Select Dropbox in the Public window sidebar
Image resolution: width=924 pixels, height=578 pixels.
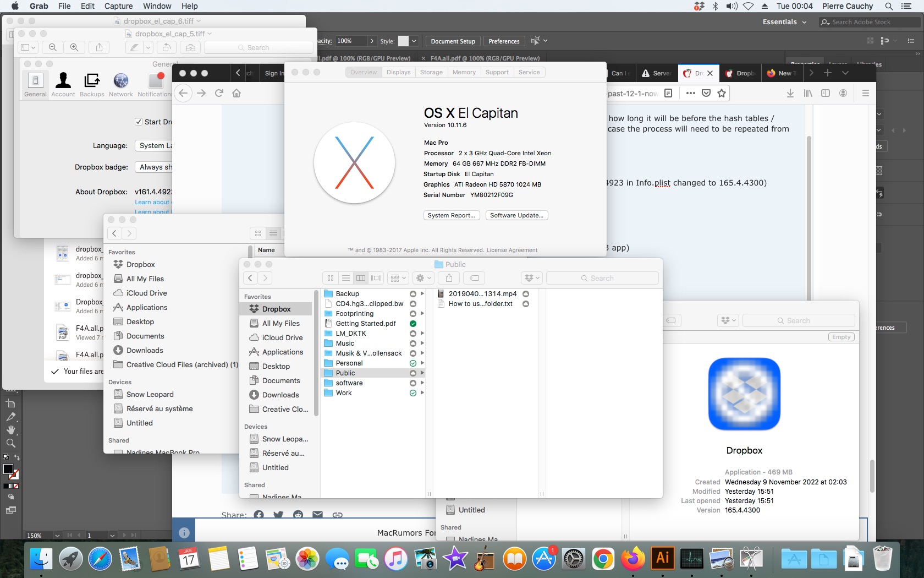pos(276,309)
